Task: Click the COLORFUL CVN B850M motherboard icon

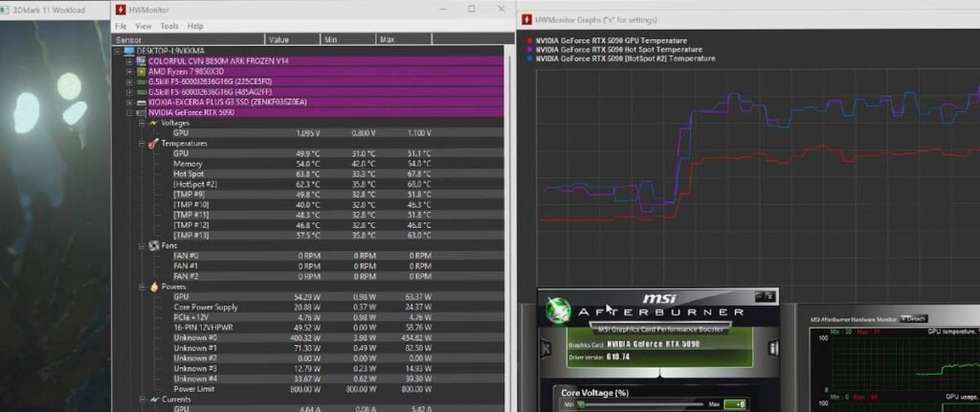Action: click(141, 61)
